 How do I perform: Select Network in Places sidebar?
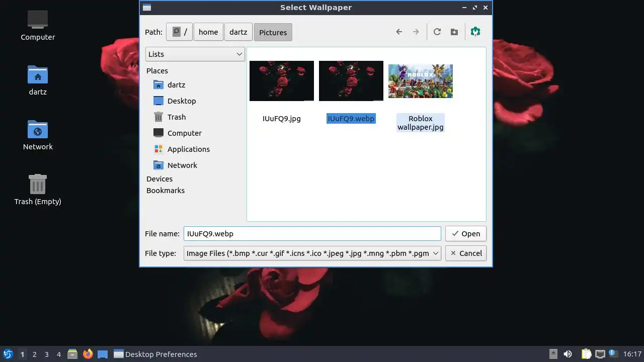coord(182,165)
